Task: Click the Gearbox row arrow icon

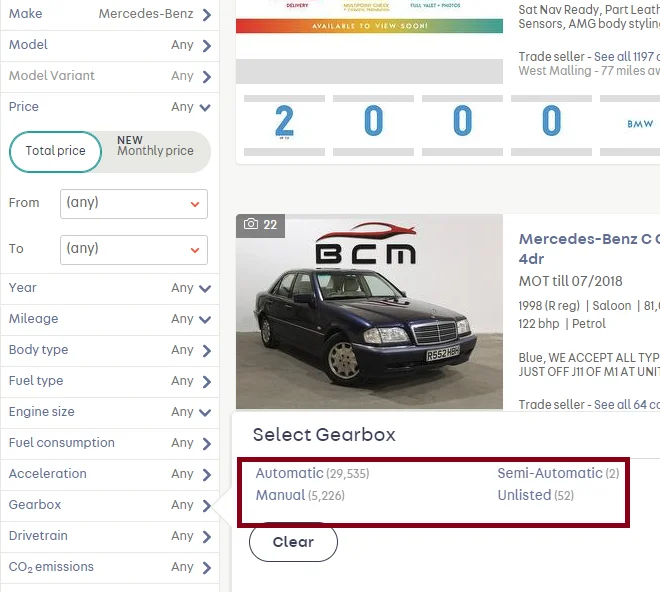Action: [206, 505]
